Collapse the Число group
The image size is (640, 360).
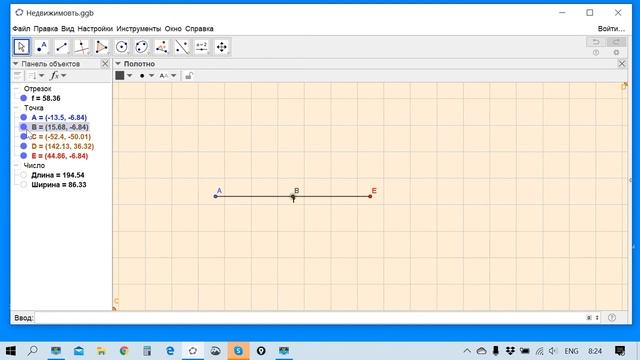click(16, 165)
